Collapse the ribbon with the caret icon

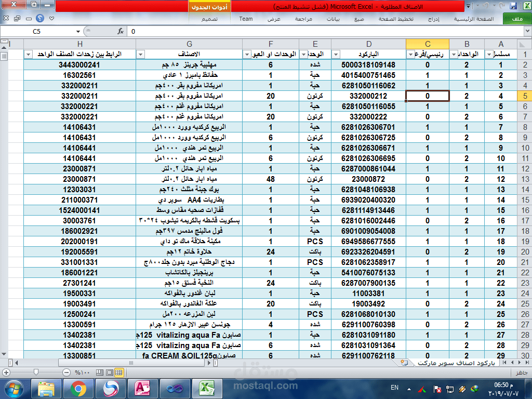tap(51, 18)
